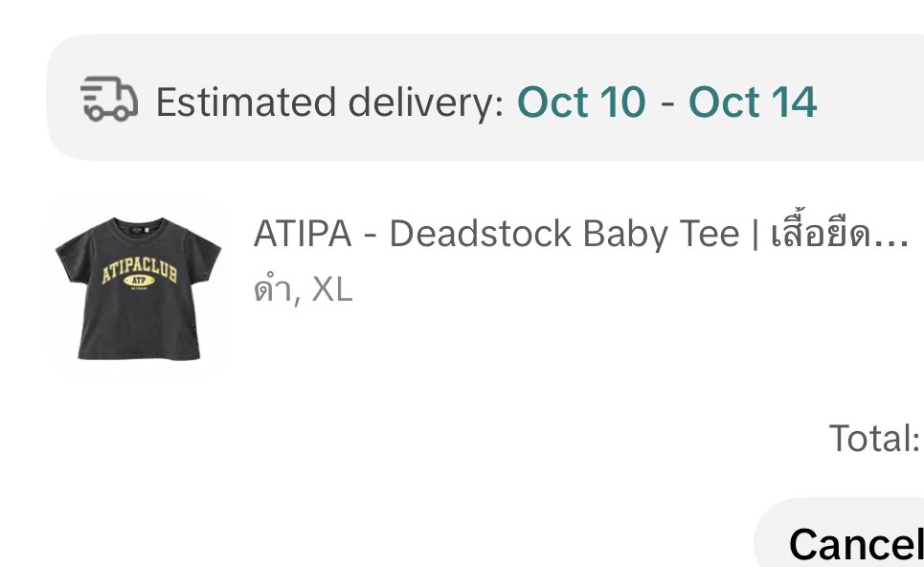Select the 'Estimated delivery:' label text

(330, 102)
